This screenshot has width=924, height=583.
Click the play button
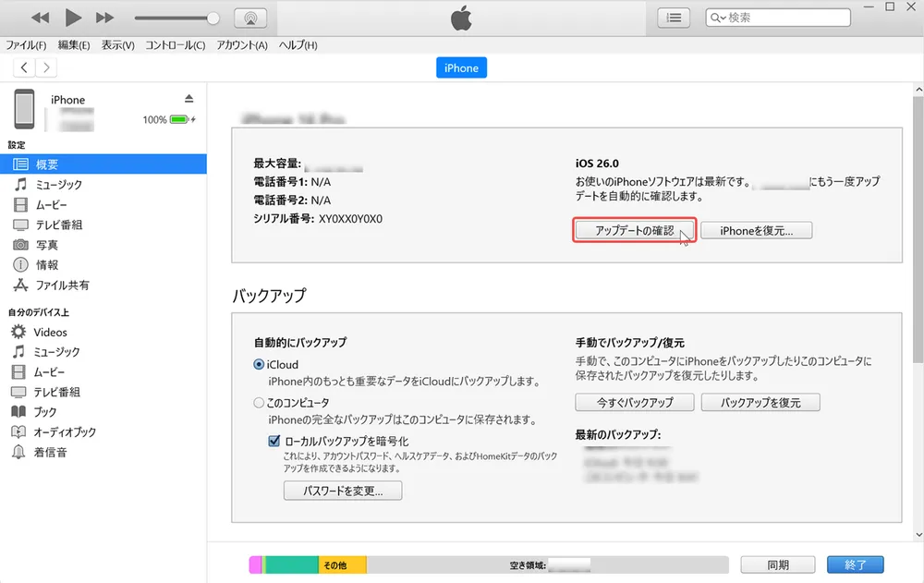[73, 18]
